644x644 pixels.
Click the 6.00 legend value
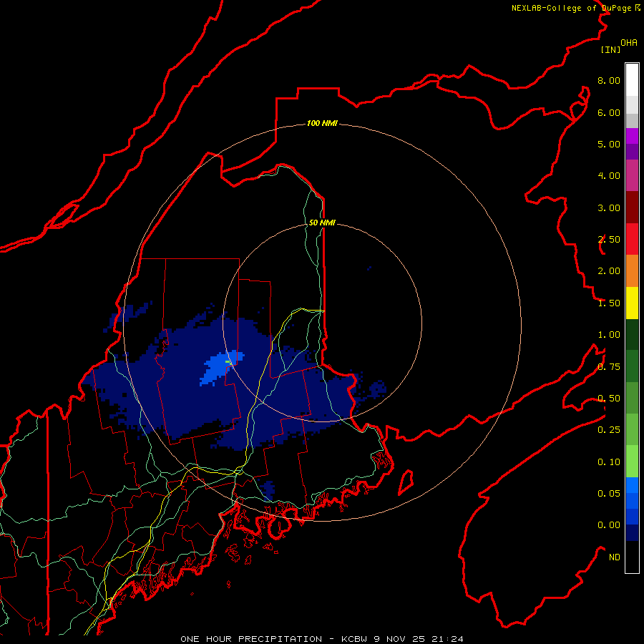click(x=609, y=112)
